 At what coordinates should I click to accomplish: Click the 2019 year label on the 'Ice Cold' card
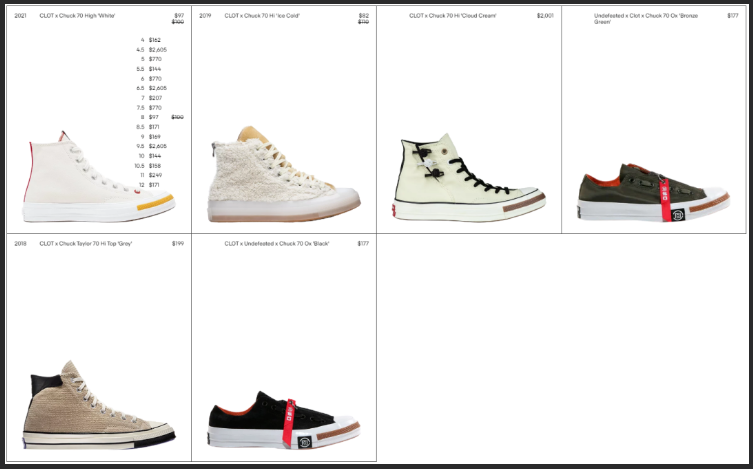click(x=205, y=16)
